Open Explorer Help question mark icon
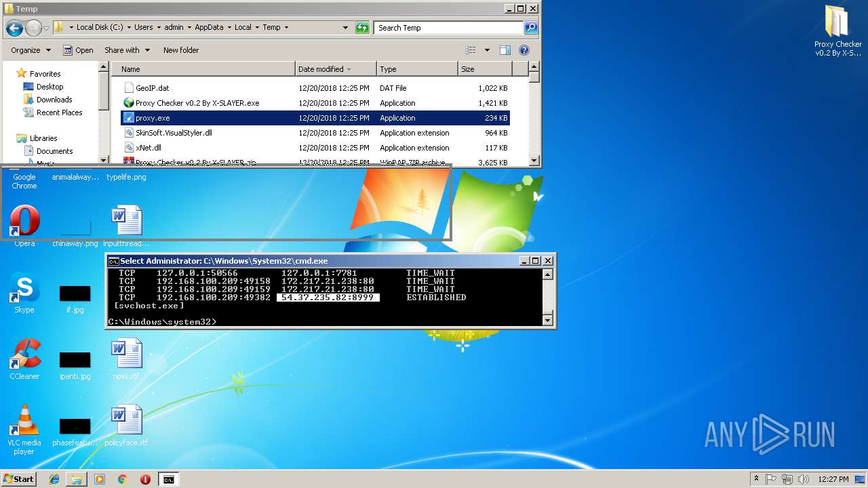Image resolution: width=868 pixels, height=488 pixels. (x=524, y=50)
